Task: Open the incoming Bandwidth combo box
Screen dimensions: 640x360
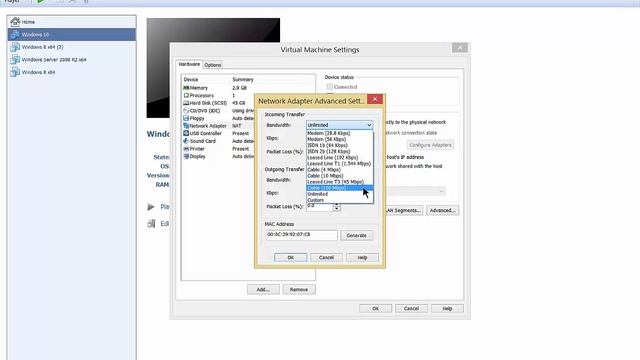Action: click(339, 125)
